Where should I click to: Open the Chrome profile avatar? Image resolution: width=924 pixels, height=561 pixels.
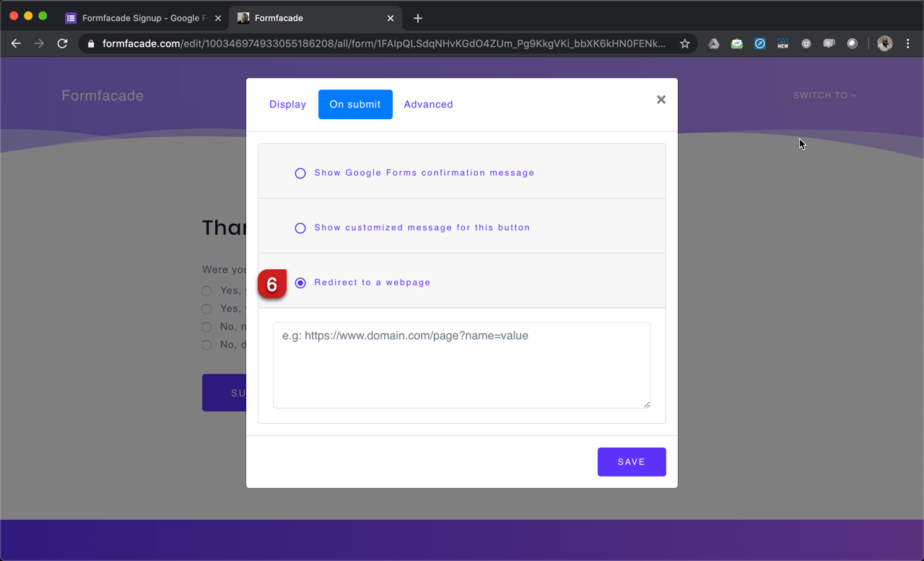tap(884, 43)
